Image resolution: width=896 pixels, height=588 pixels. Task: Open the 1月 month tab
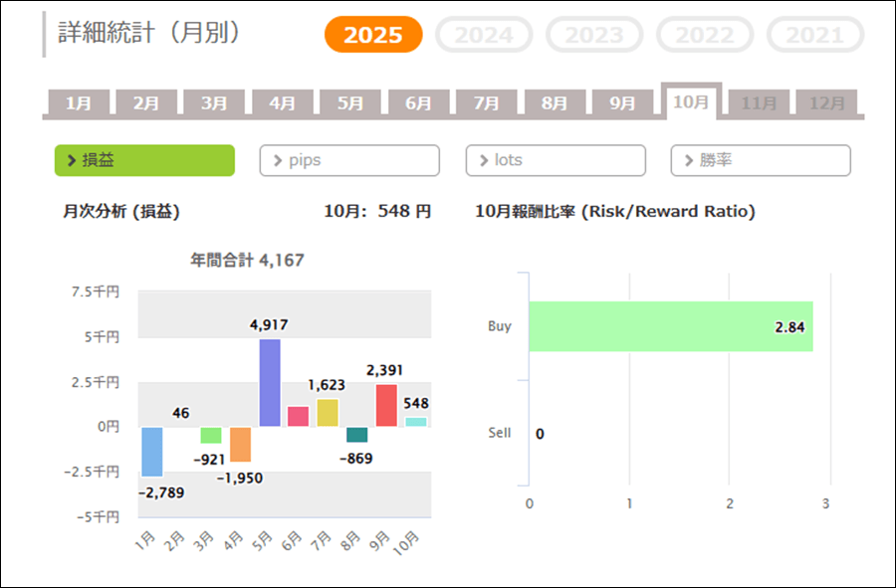tap(79, 103)
